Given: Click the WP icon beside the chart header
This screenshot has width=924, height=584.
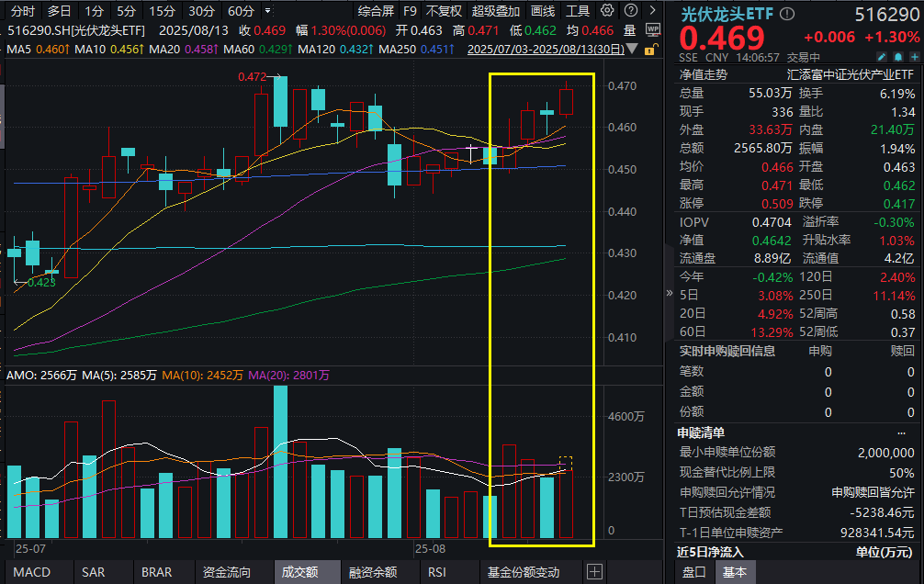Looking at the screenshot, I should (x=652, y=29).
